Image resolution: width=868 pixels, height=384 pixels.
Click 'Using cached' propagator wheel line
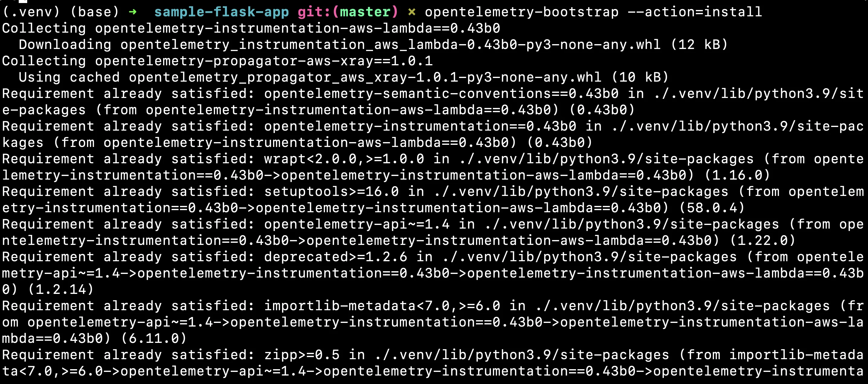[x=344, y=77]
